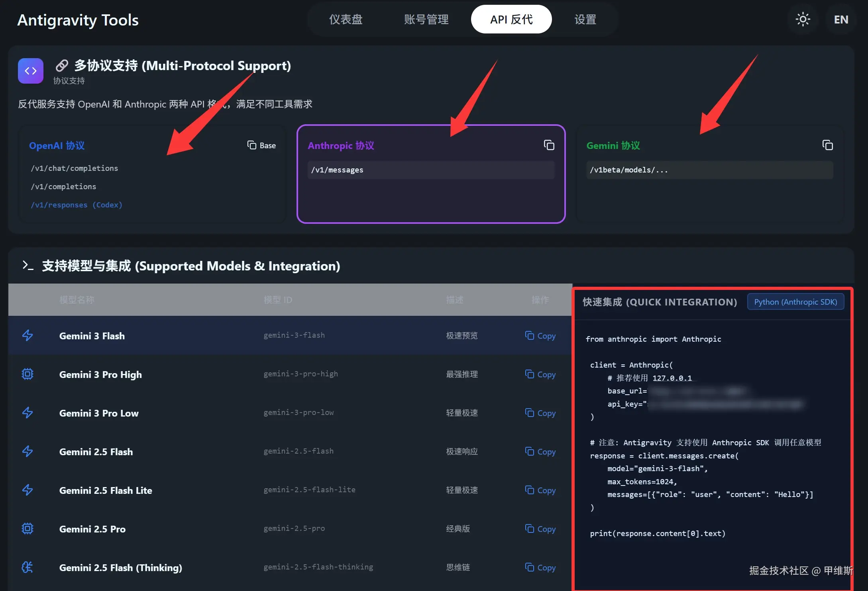This screenshot has width=868, height=591.
Task: Toggle the light/dark theme sun icon
Action: pyautogui.click(x=802, y=20)
